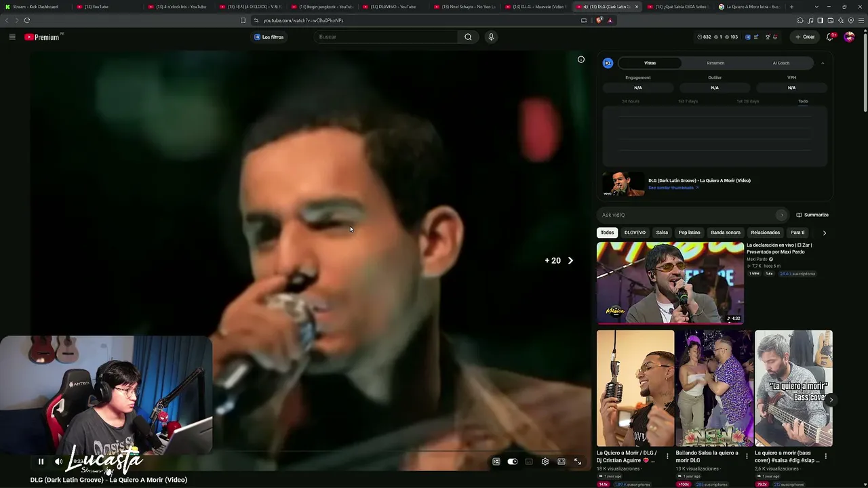Skip forward with the +20 arrow
The width and height of the screenshot is (868, 488).
570,260
